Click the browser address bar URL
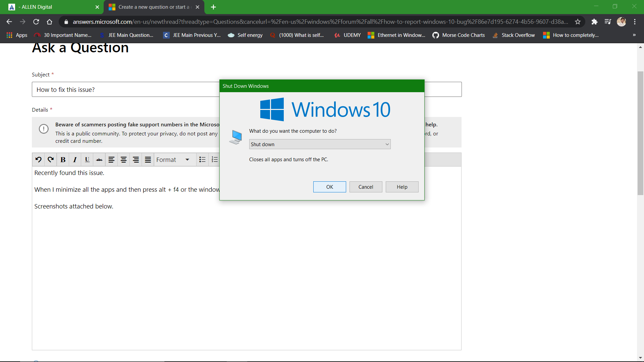Image resolution: width=644 pixels, height=362 pixels. pos(320,22)
